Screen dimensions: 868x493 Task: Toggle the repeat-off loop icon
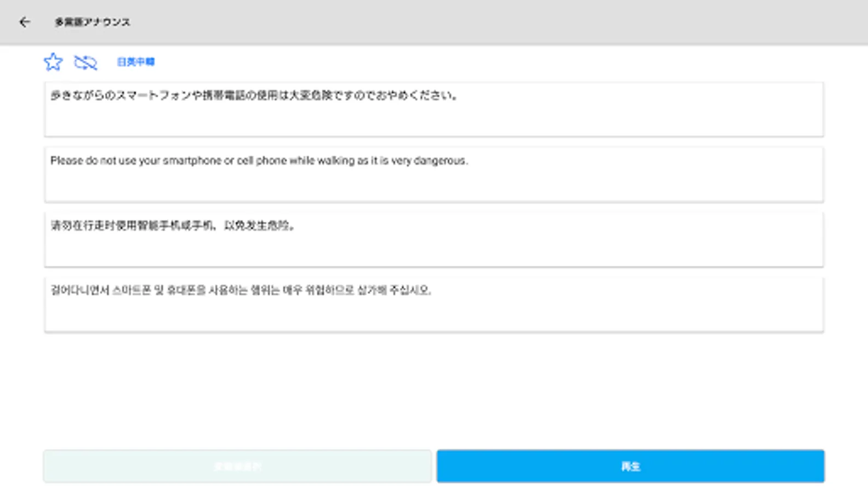point(85,62)
